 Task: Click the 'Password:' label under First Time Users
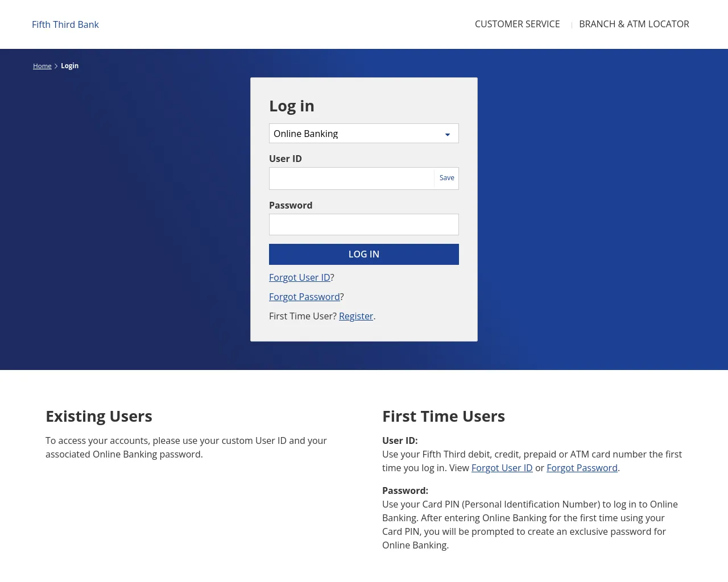[x=405, y=490]
